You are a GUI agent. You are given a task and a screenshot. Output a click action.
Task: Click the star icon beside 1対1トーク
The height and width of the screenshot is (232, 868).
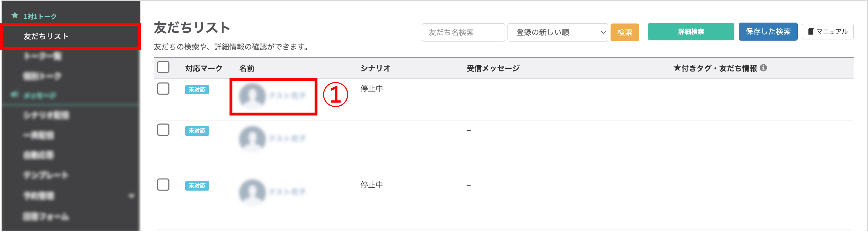15,16
